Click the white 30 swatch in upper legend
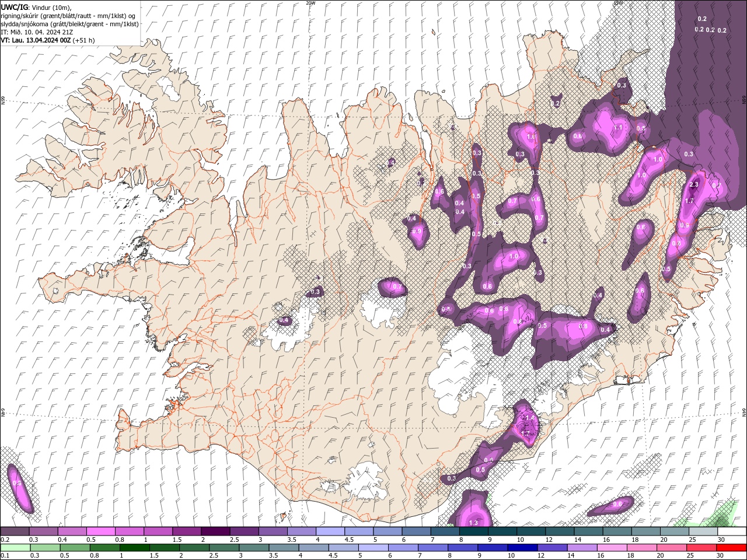747x560 pixels. 732,531
